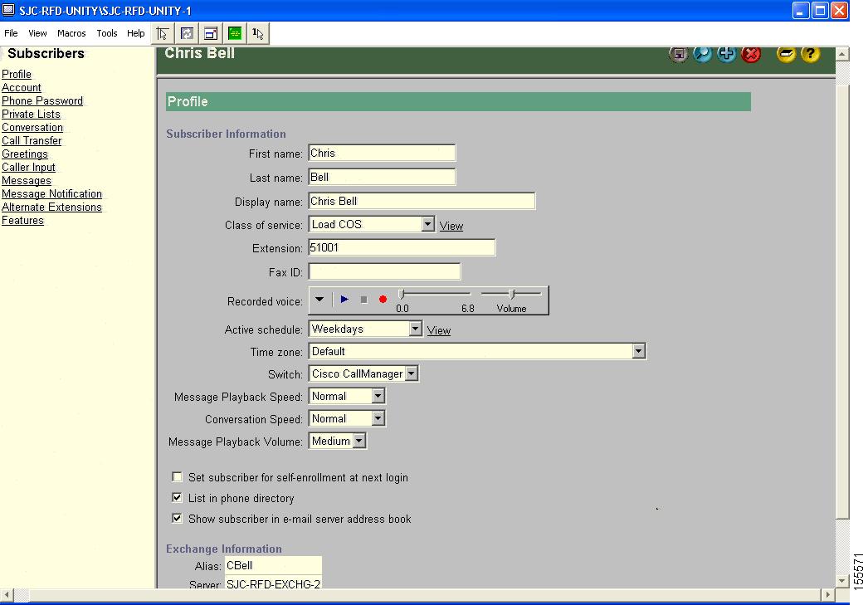Open the Message Notification page
This screenshot has height=605, width=868.
51,193
